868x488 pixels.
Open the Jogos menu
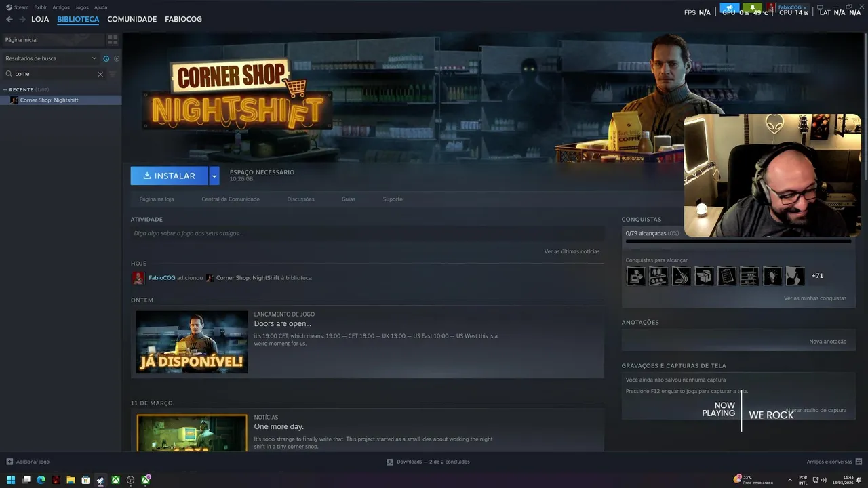[82, 7]
